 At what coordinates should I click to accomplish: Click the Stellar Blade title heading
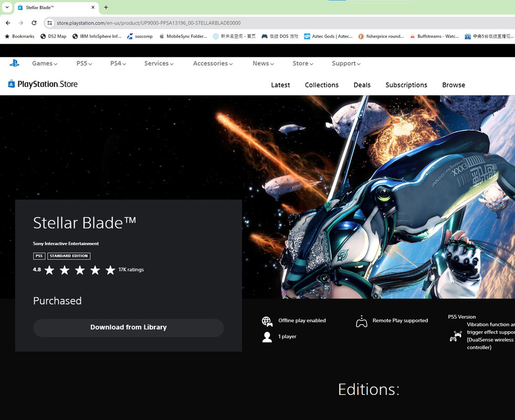tap(85, 223)
